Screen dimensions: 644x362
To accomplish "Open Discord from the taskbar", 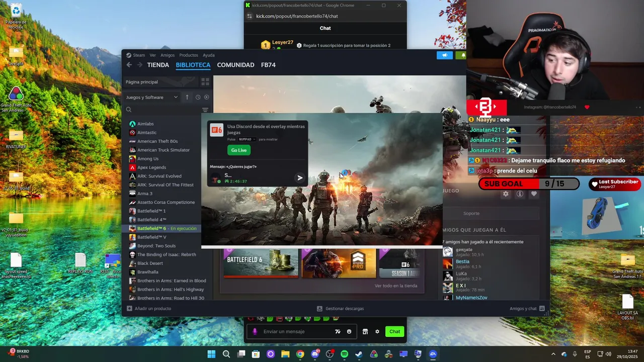I will pyautogui.click(x=315, y=354).
